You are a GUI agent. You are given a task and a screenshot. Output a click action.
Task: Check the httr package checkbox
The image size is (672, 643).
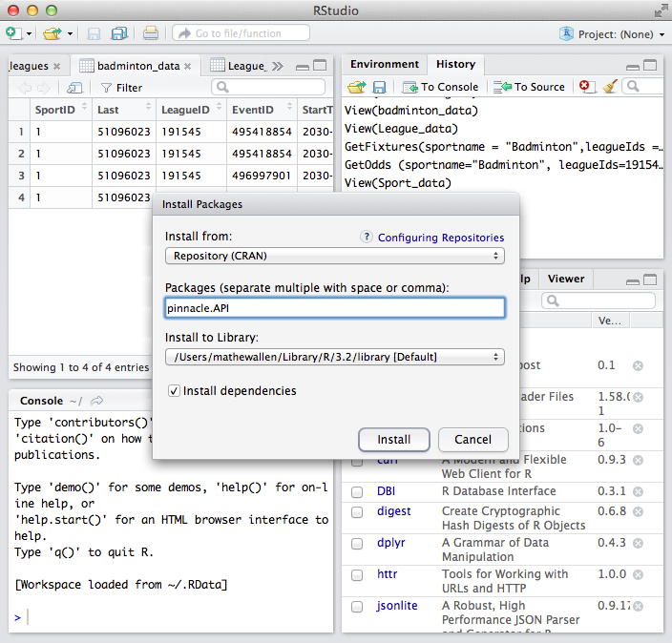[x=357, y=575]
